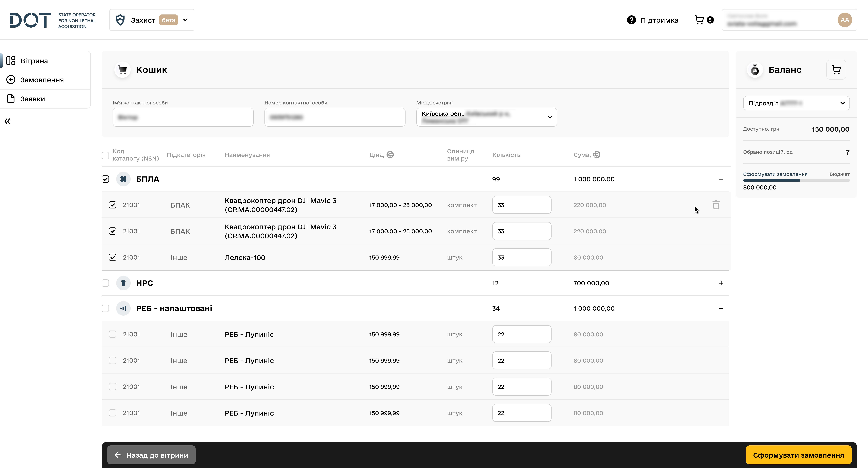
Task: Check the НРС group checkbox
Action: point(105,283)
